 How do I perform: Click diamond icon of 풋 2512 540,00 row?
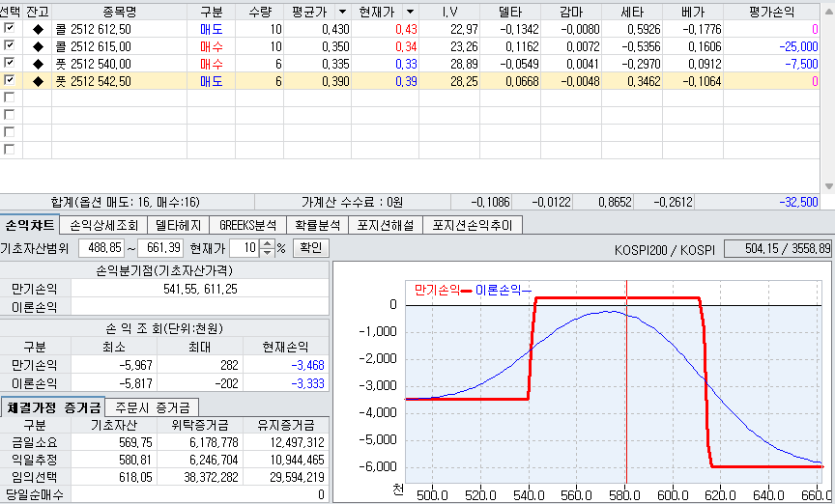[38, 65]
